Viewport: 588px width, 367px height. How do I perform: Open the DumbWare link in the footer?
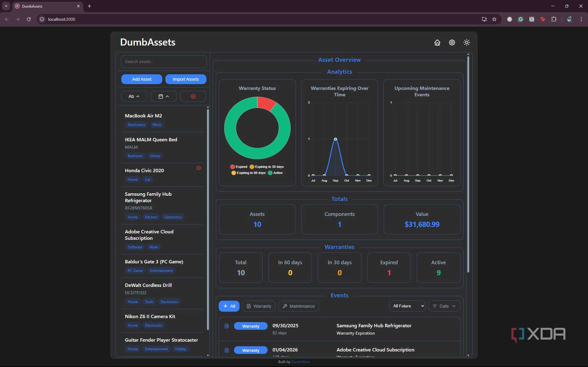click(x=300, y=362)
